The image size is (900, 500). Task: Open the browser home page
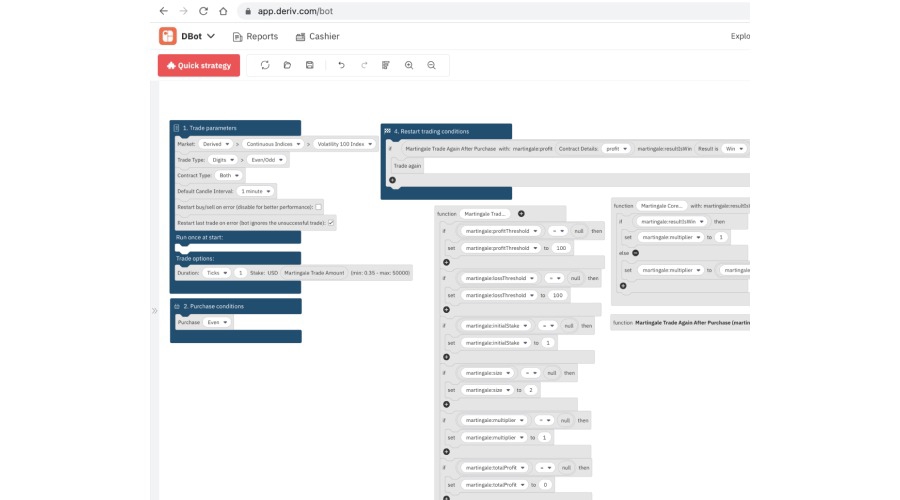point(223,11)
